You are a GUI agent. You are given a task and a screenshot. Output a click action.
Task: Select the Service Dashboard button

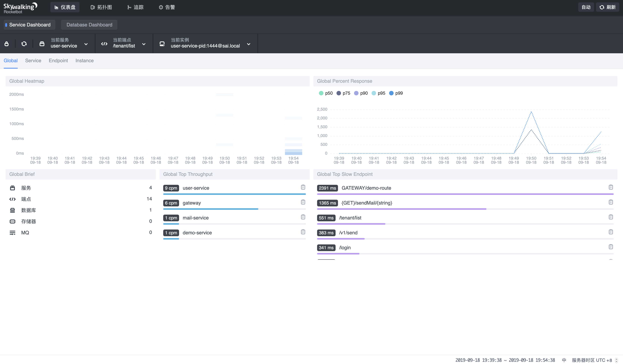29,25
